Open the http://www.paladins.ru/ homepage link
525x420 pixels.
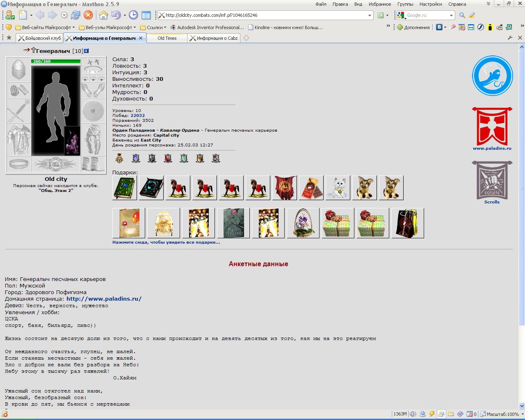(x=104, y=299)
